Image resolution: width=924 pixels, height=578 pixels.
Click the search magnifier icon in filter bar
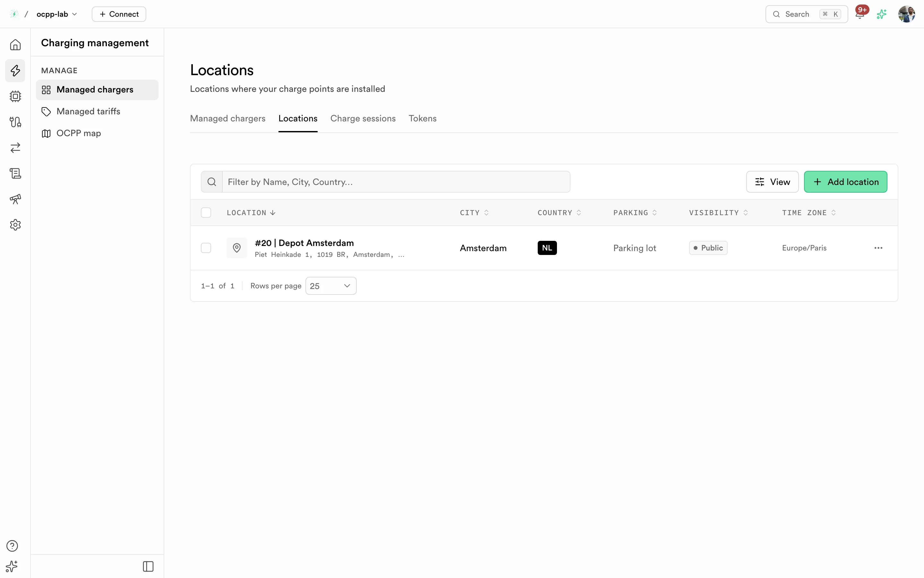click(212, 182)
